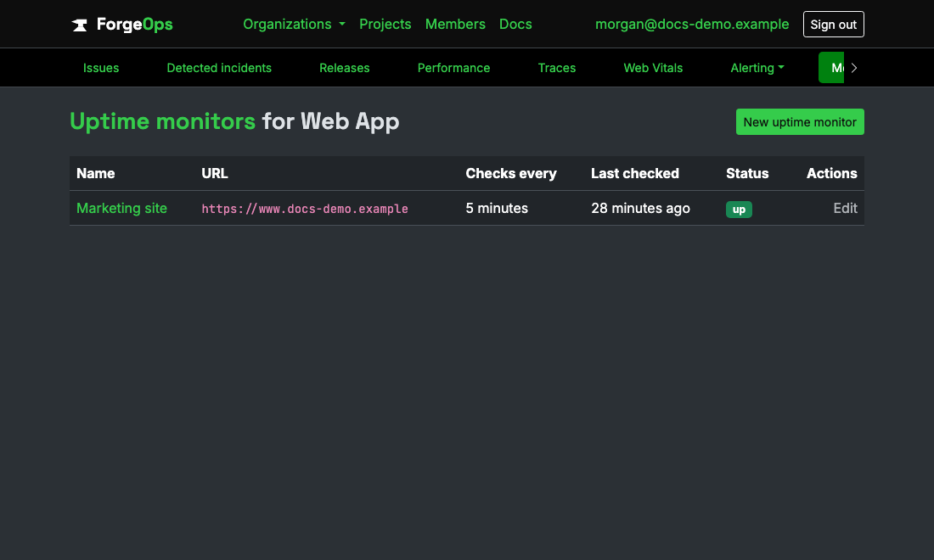Open the Marketing site monitor

pyautogui.click(x=121, y=208)
